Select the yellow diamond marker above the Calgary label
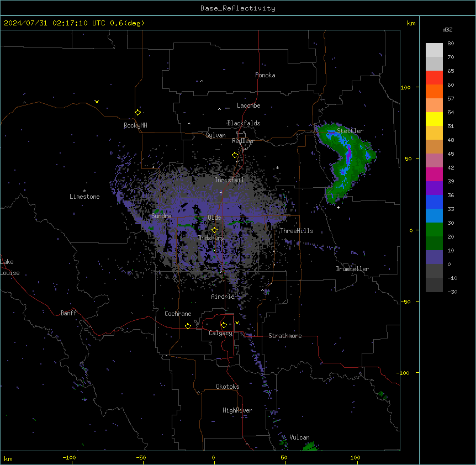Viewport: 476px width, 465px height. (x=224, y=325)
